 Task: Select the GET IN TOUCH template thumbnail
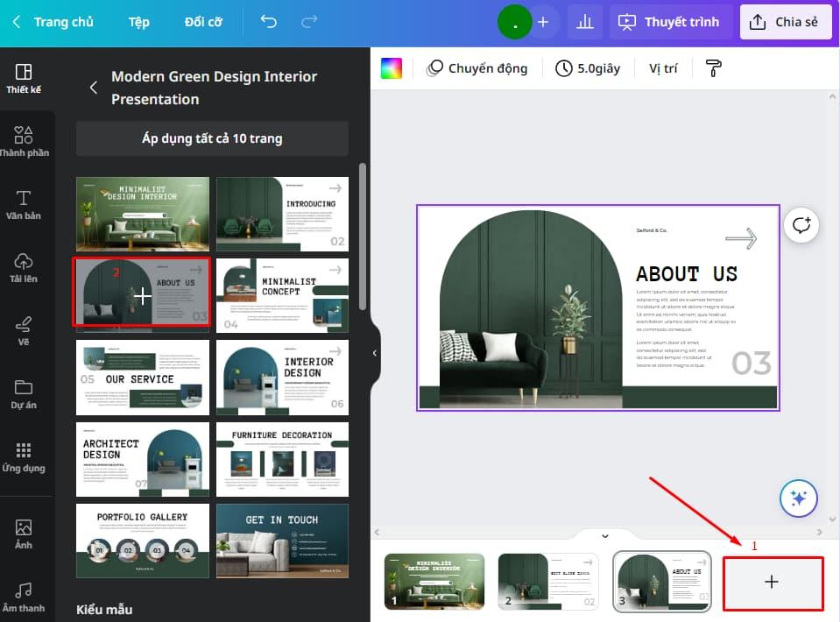[282, 541]
